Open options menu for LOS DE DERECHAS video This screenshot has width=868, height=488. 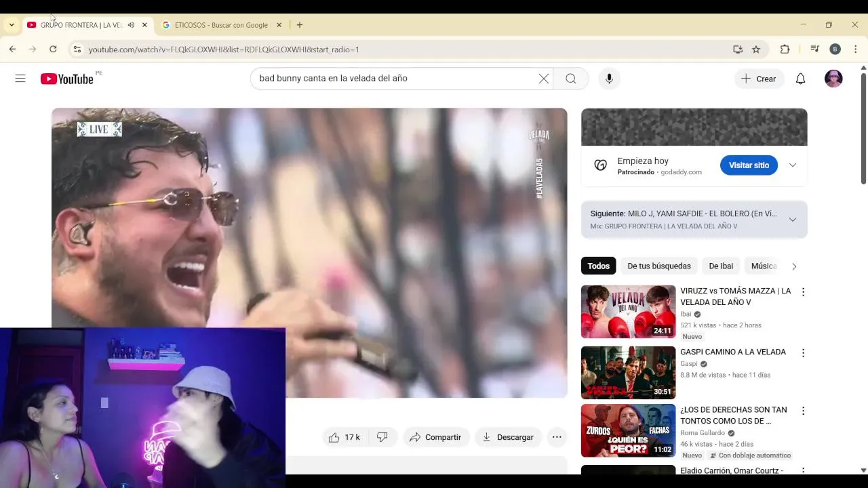[803, 411]
